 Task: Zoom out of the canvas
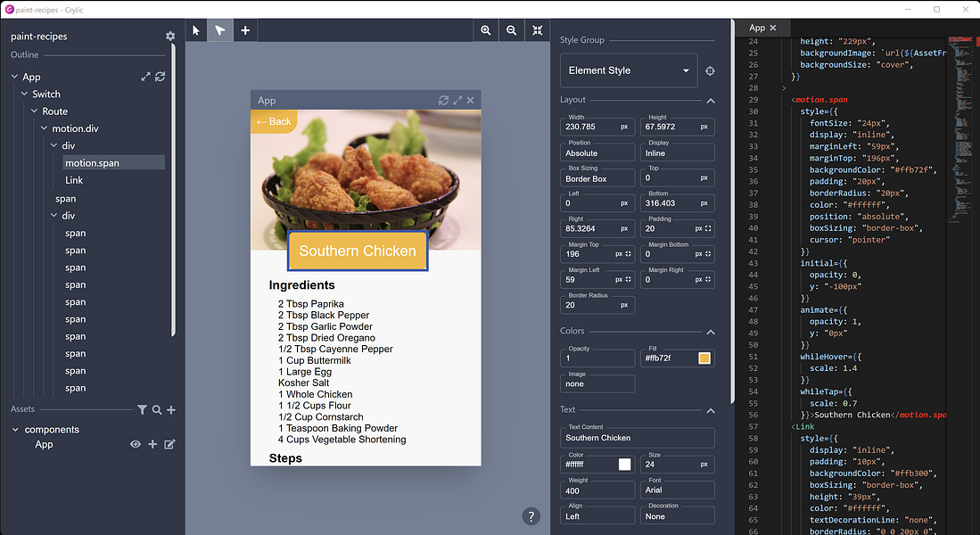coord(511,30)
